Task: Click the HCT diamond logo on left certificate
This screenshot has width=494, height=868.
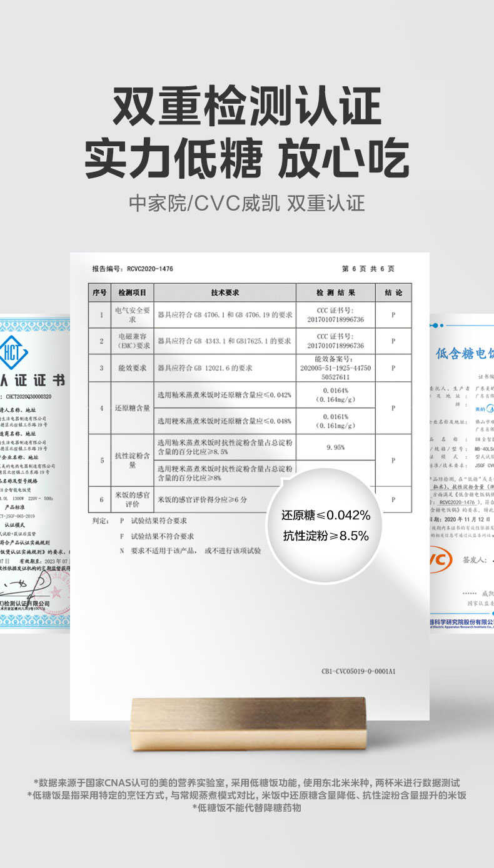Action: pyautogui.click(x=13, y=352)
